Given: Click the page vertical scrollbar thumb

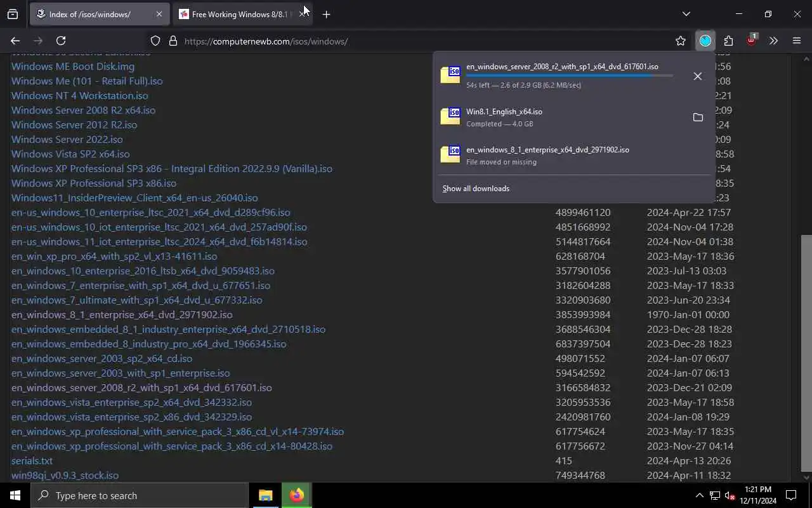Looking at the screenshot, I should point(806,353).
